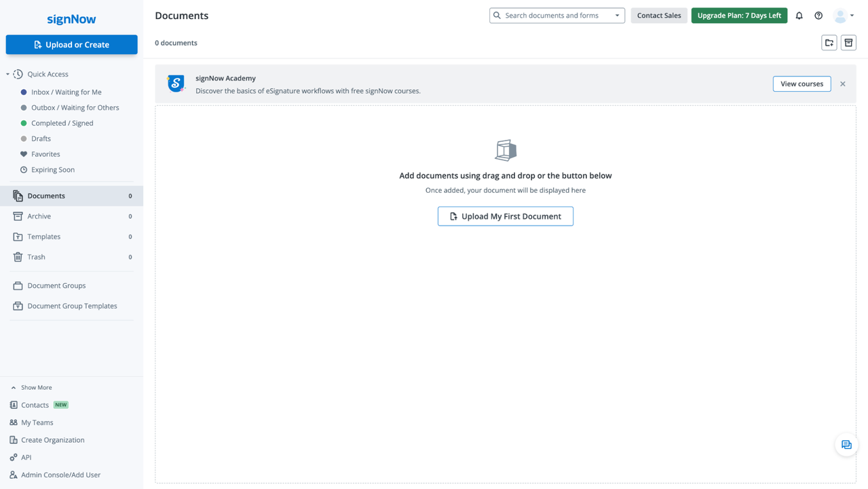Viewport: 868px width, 489px height.
Task: Open the live chat bubble icon
Action: tap(846, 445)
